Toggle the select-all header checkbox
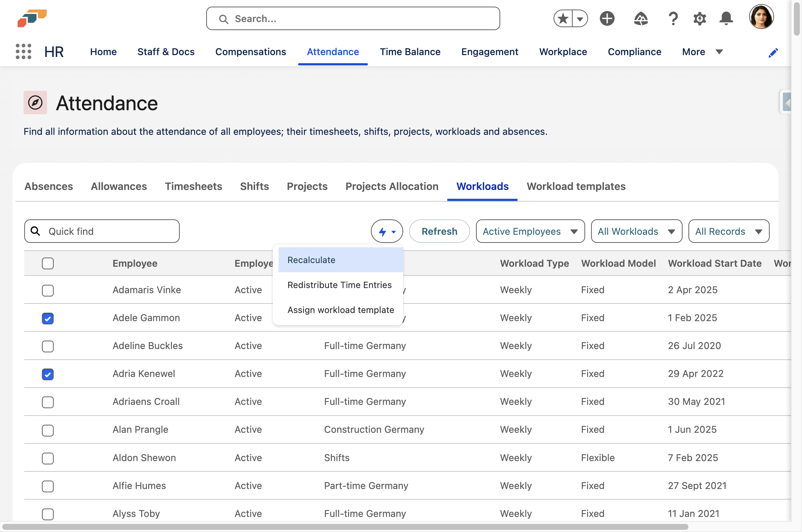 click(x=48, y=263)
